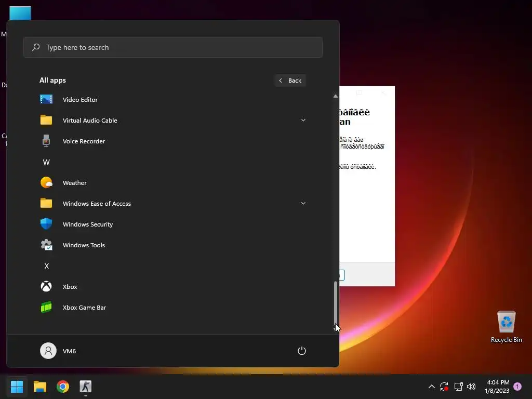
Task: Click into the Type here to search field
Action: coord(173,47)
